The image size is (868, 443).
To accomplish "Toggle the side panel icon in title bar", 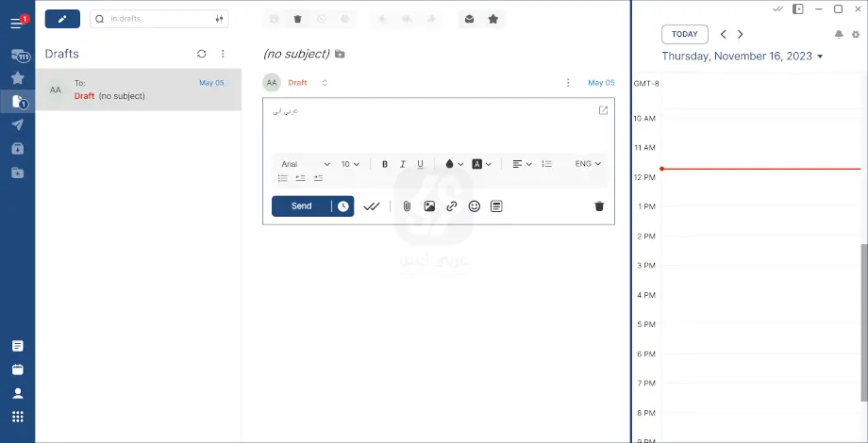I will click(x=797, y=8).
